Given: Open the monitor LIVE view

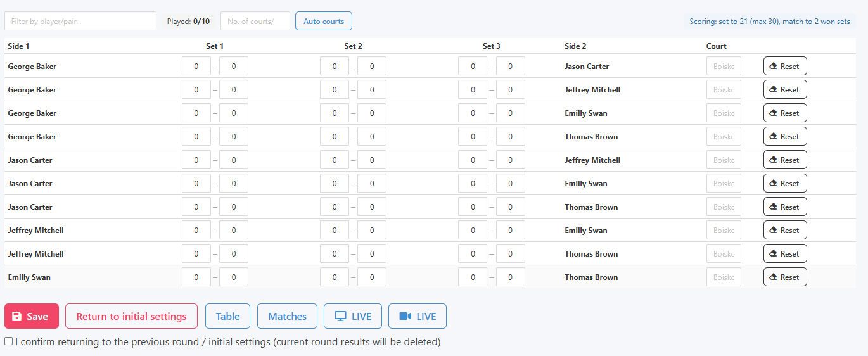Looking at the screenshot, I should (353, 316).
